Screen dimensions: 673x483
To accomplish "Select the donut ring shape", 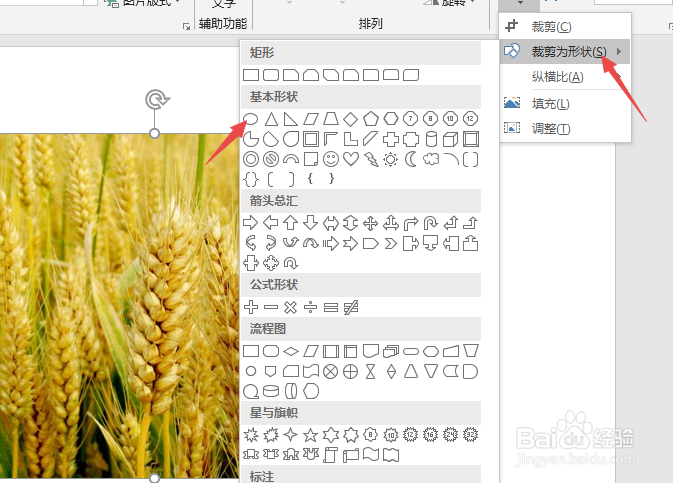I will tap(251, 159).
